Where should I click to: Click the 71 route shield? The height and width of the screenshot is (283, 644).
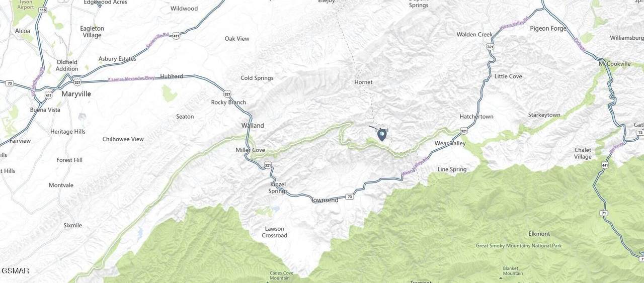click(x=603, y=213)
